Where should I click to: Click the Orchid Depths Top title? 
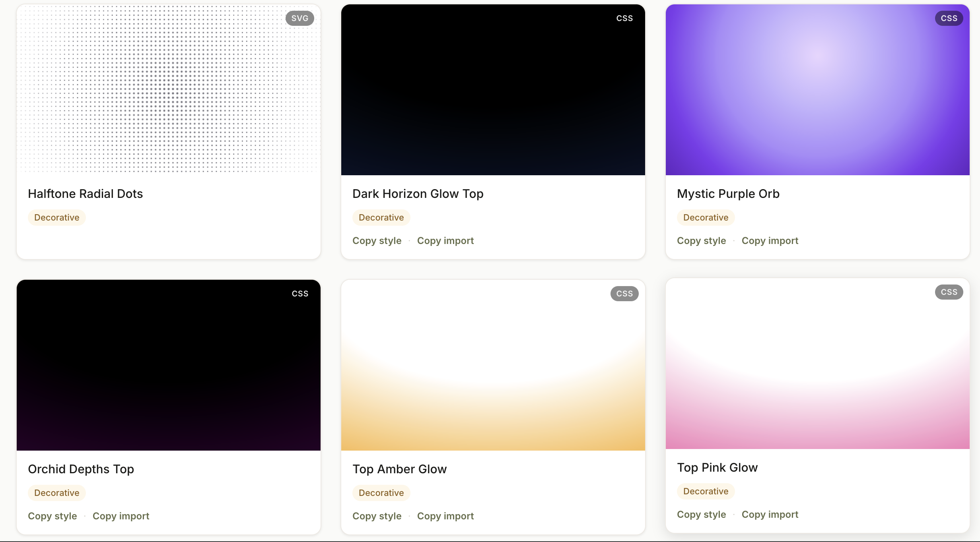(x=81, y=469)
